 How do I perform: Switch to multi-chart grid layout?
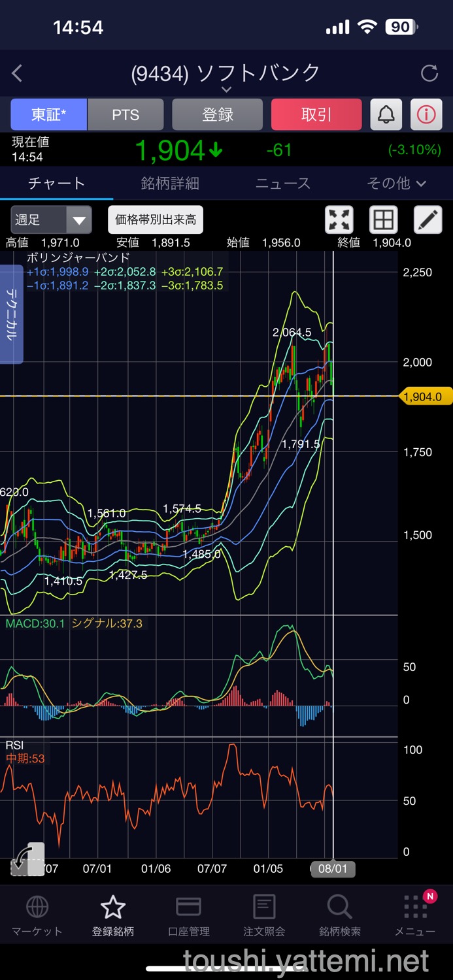384,220
